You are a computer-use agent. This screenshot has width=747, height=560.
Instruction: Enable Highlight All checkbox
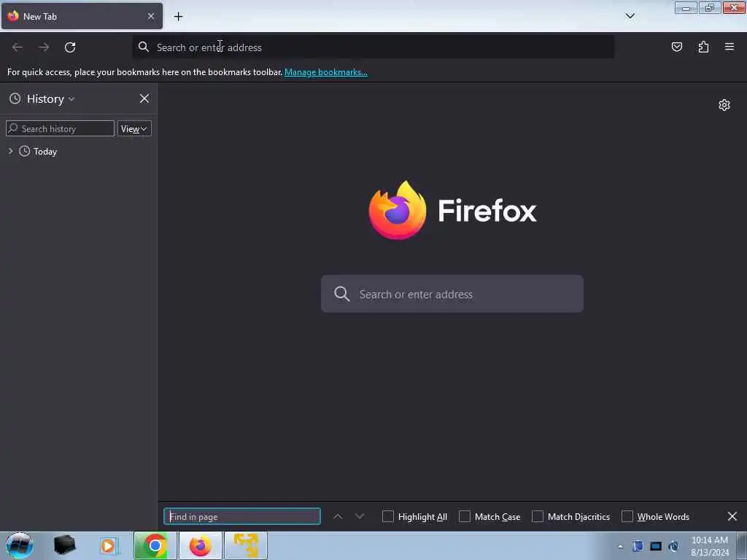[388, 516]
